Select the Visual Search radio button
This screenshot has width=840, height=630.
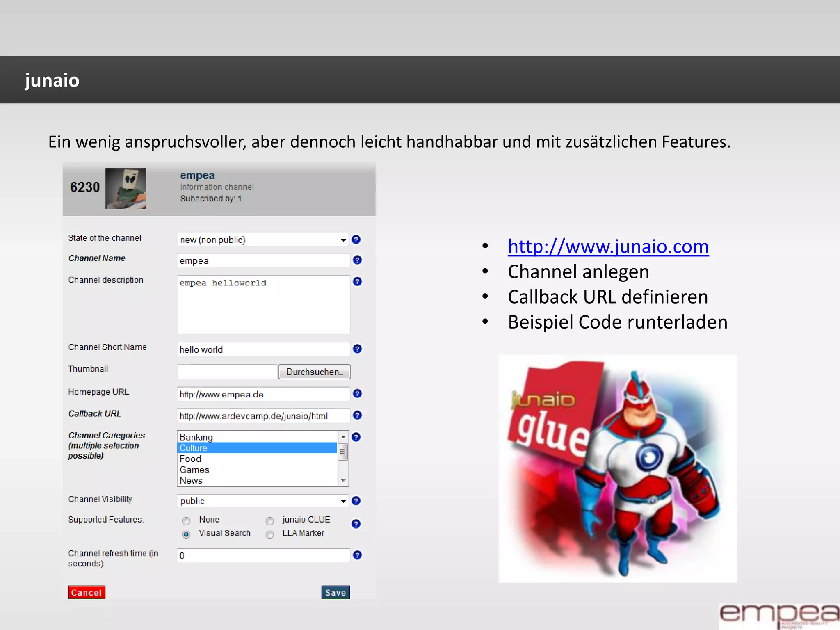186,534
